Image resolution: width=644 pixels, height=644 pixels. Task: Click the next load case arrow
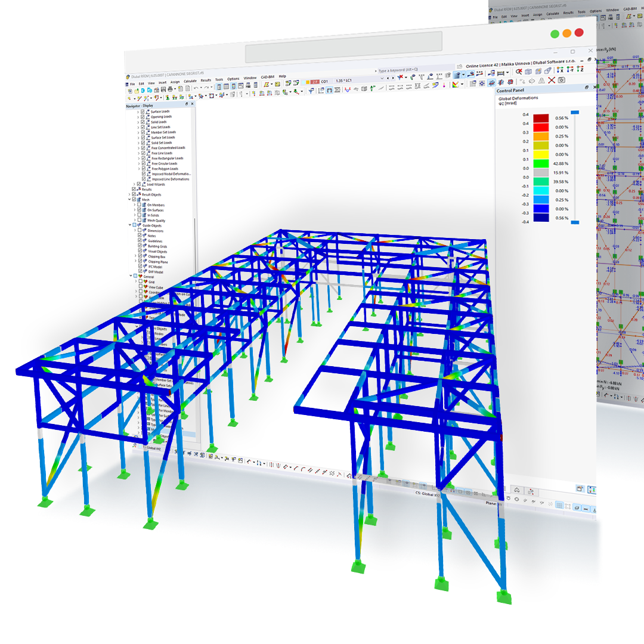click(x=393, y=78)
